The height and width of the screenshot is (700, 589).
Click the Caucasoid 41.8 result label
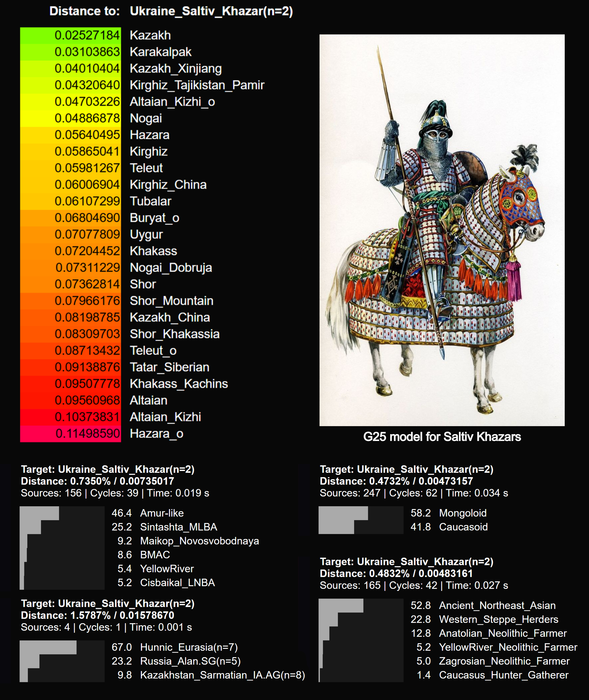[x=463, y=527]
